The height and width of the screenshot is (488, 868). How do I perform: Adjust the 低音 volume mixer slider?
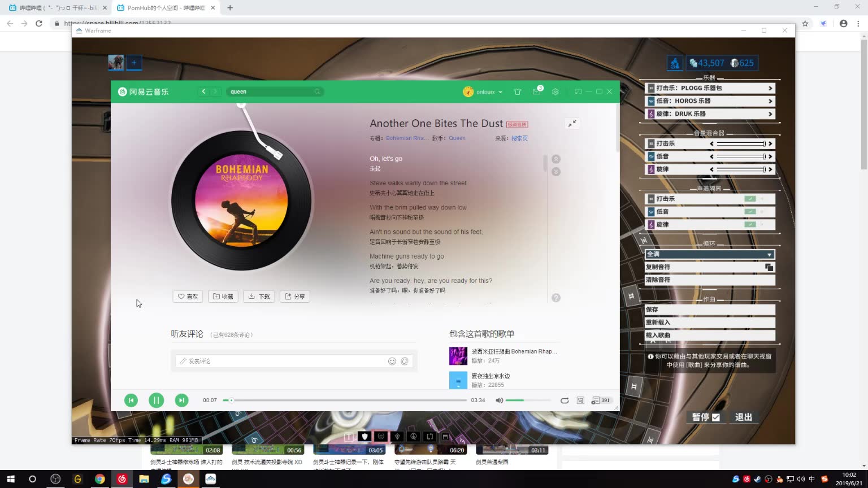tap(741, 156)
